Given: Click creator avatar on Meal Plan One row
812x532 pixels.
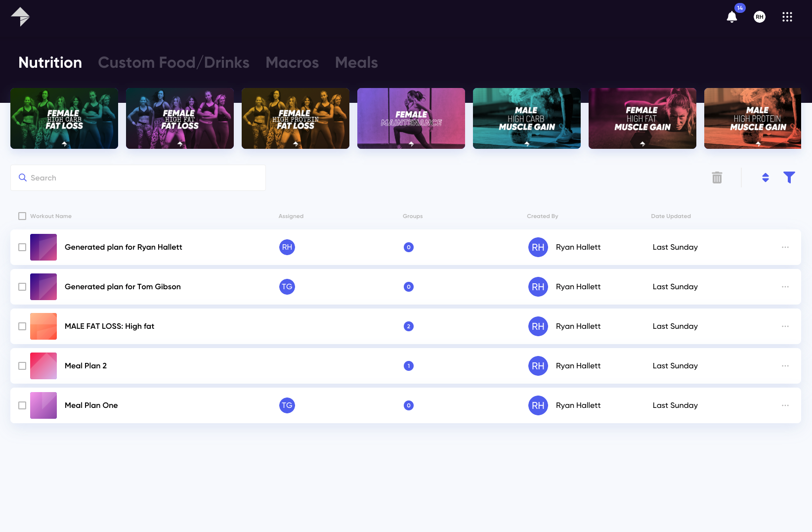Looking at the screenshot, I should pyautogui.click(x=538, y=405).
